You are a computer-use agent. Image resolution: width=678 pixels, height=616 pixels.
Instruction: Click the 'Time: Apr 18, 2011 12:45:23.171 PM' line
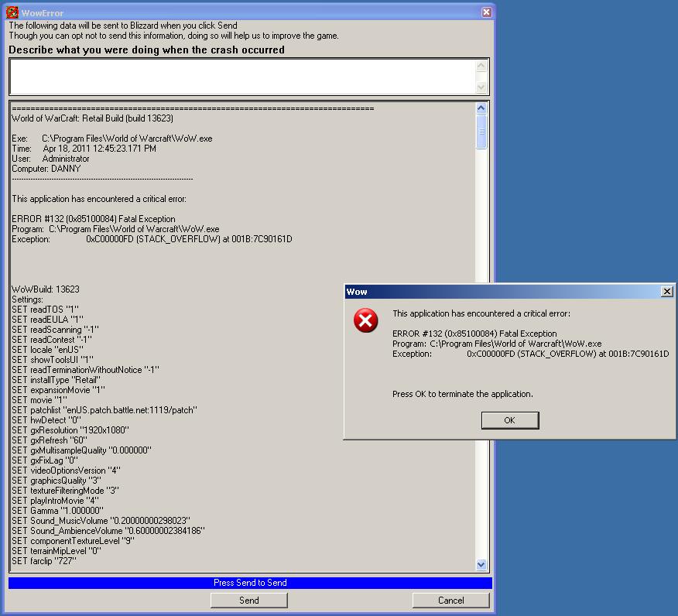(84, 149)
